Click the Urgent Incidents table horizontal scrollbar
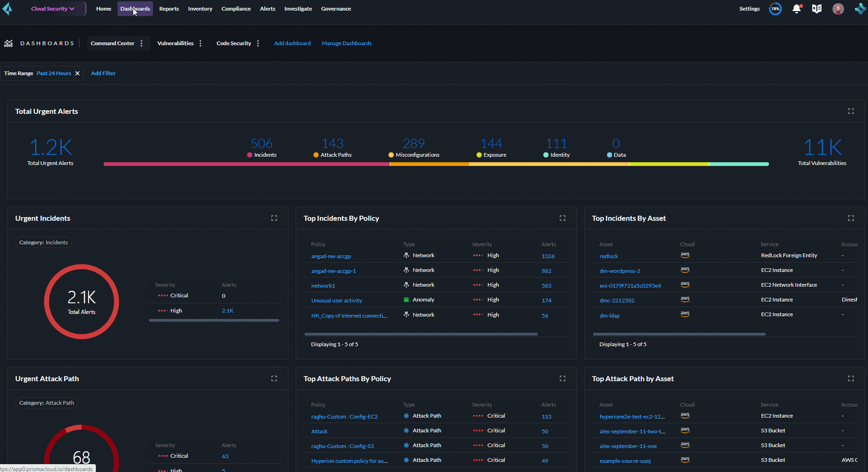Viewport: 868px width, 472px height. coord(214,320)
